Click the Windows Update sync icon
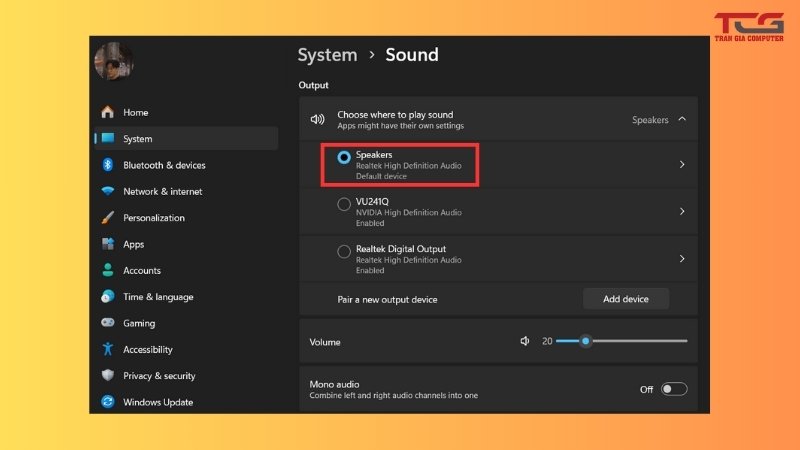Image resolution: width=800 pixels, height=450 pixels. (108, 402)
